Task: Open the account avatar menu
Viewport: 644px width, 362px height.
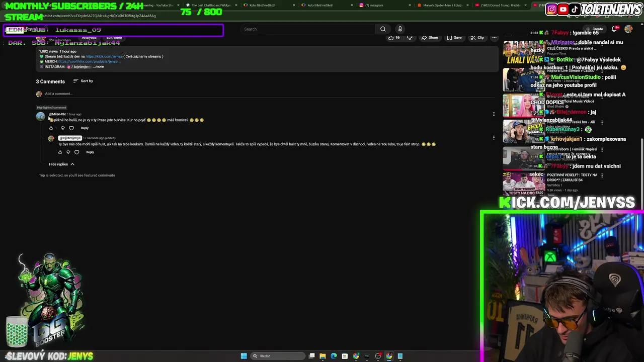Action: tap(628, 29)
